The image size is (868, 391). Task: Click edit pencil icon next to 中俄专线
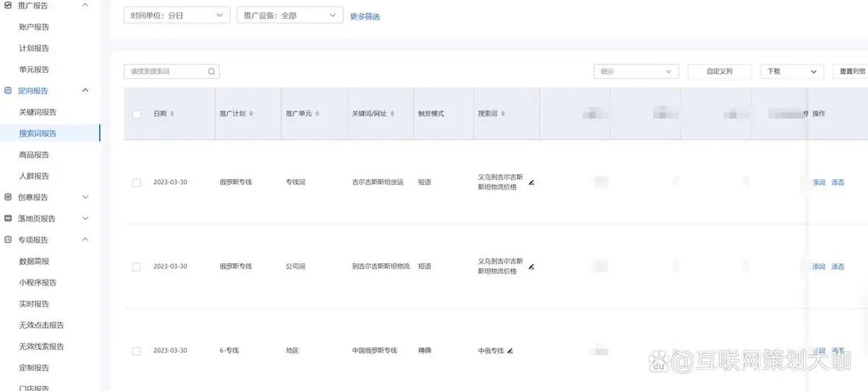(510, 351)
